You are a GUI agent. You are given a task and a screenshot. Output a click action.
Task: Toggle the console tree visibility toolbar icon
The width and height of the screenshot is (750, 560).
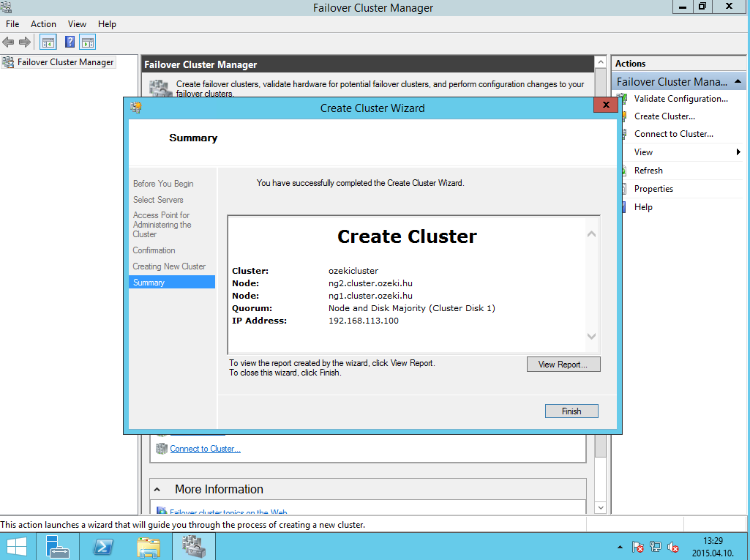click(48, 42)
